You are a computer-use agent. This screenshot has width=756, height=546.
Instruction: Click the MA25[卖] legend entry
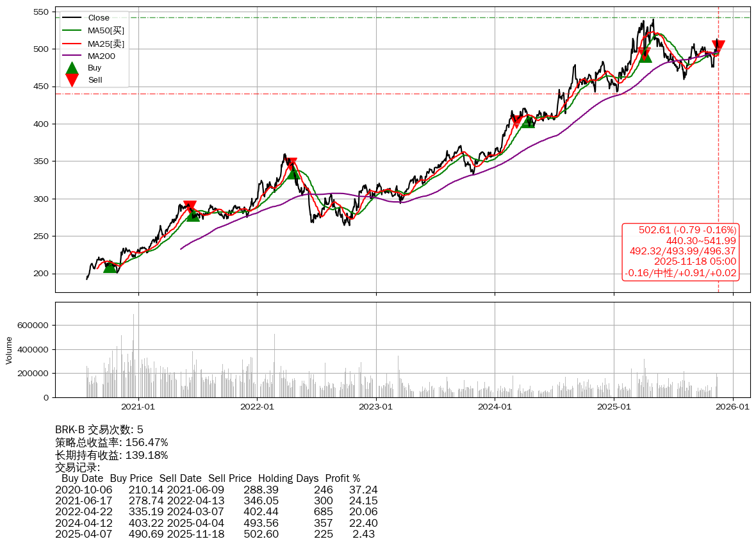pos(106,44)
